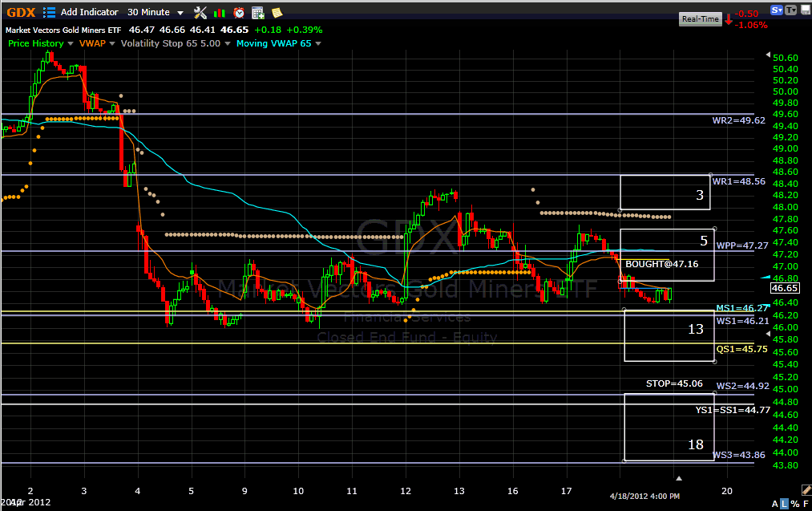This screenshot has width=812, height=511.
Task: Click the Add Indicator list icon
Action: (49, 12)
